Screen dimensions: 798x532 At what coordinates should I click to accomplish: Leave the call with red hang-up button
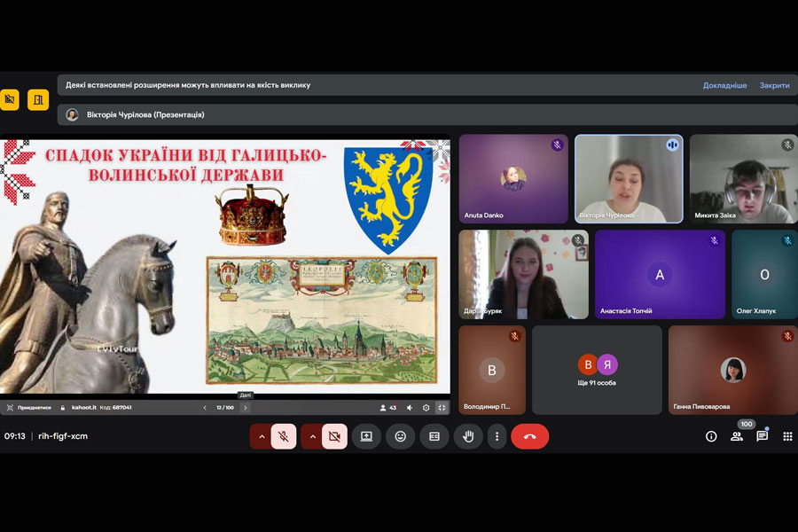530,436
